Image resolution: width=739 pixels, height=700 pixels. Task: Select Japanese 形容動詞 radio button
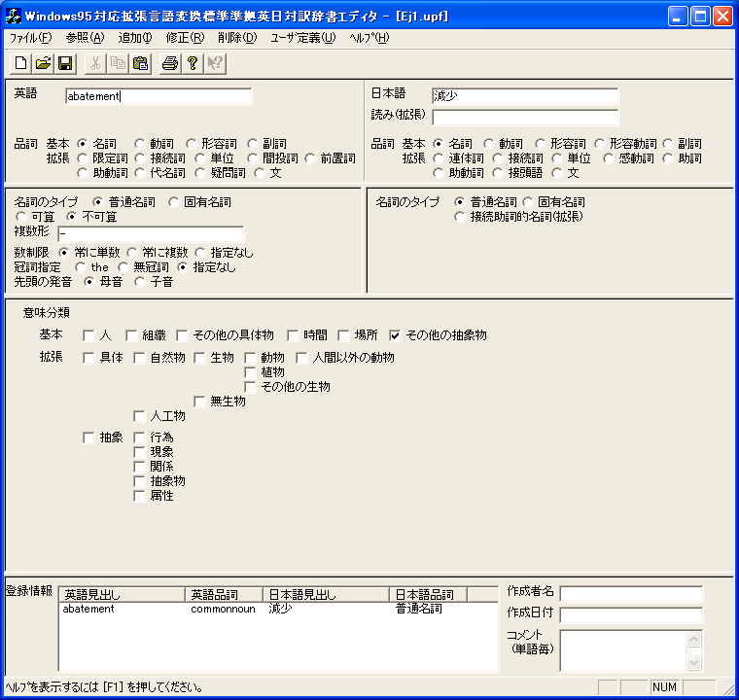(600, 143)
